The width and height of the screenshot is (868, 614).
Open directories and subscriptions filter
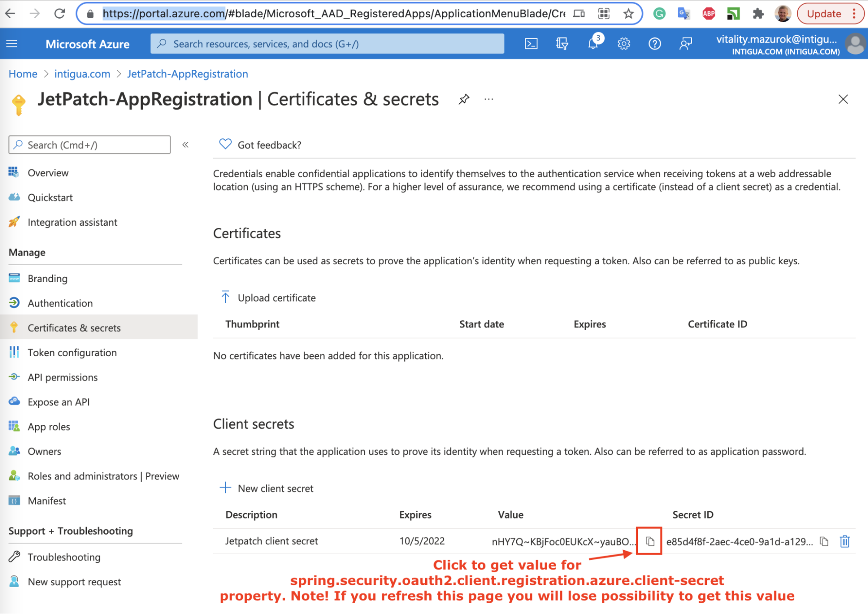pyautogui.click(x=562, y=44)
